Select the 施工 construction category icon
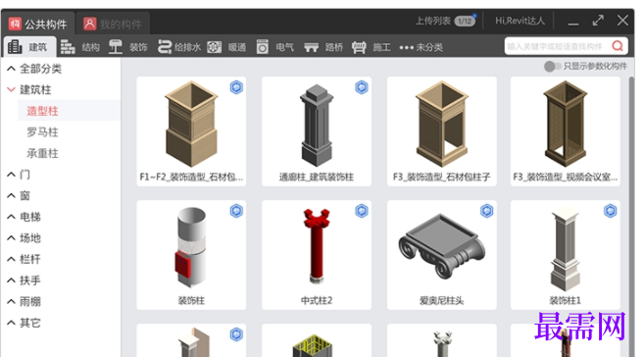 359,47
